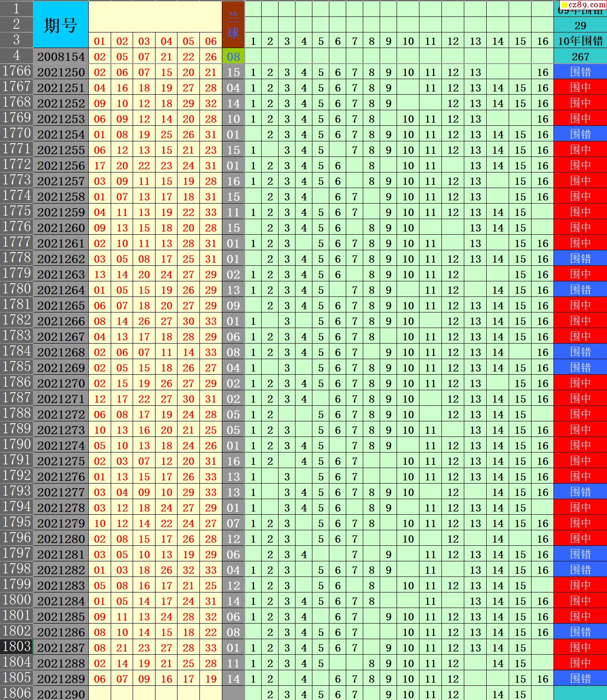
Task: Click the "期号" header cell
Action: (x=61, y=25)
